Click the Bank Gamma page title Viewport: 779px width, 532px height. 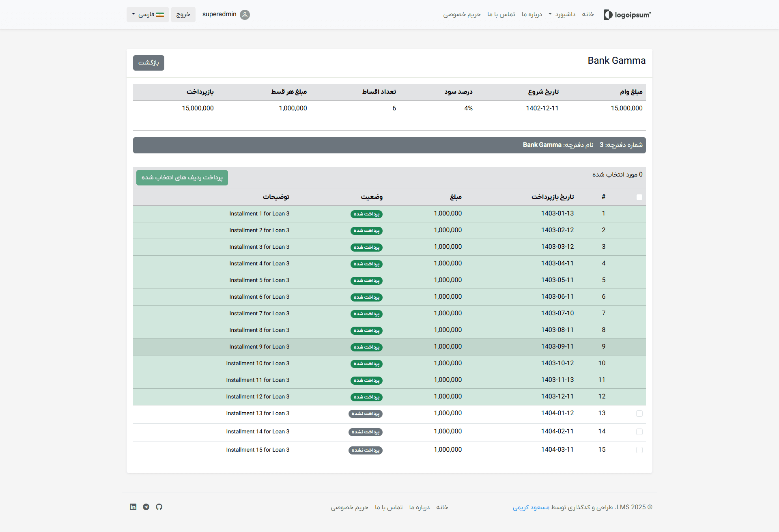[617, 60]
